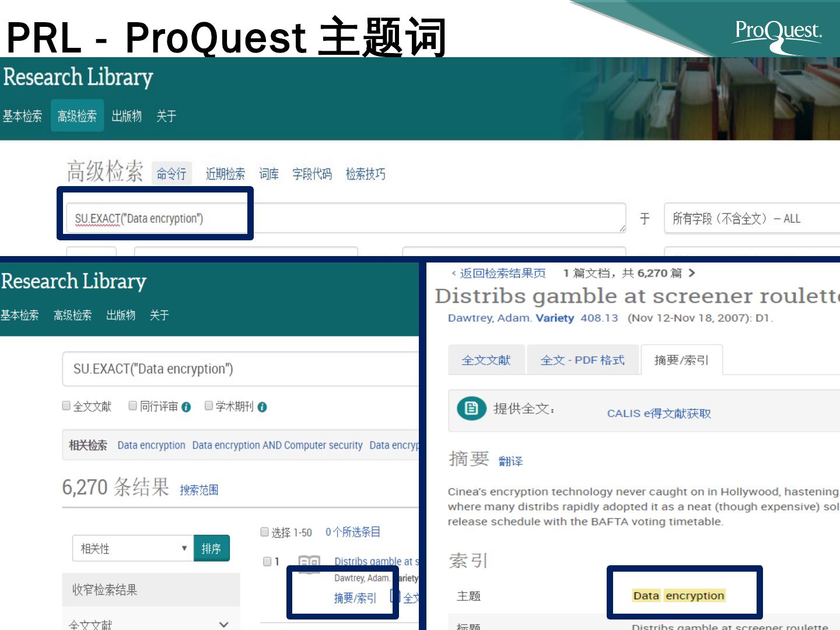The width and height of the screenshot is (840, 630).
Task: Open the 检索技巧 link
Action: (x=366, y=174)
